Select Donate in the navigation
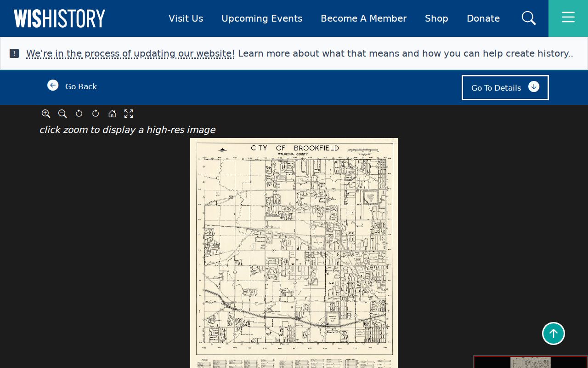Image resolution: width=588 pixels, height=368 pixels. pos(483,18)
